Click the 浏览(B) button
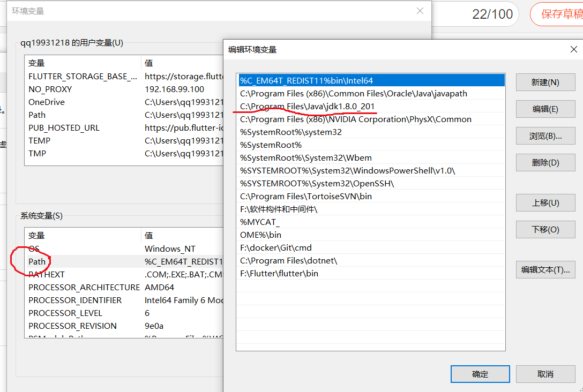The height and width of the screenshot is (392, 583). pos(545,135)
